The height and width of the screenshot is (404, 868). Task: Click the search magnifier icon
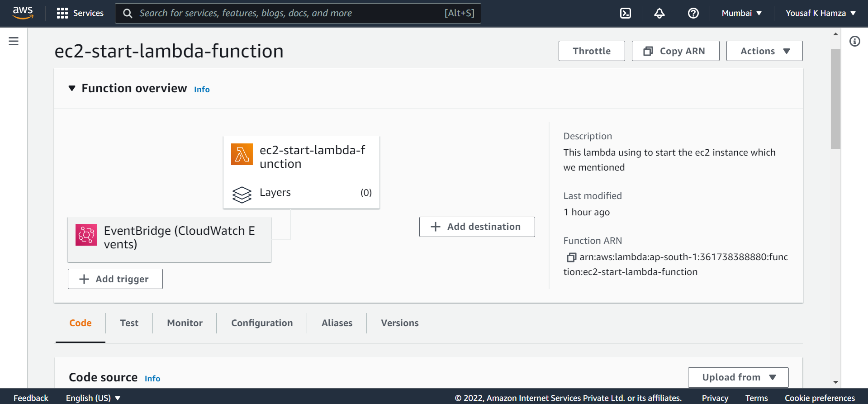pos(128,14)
